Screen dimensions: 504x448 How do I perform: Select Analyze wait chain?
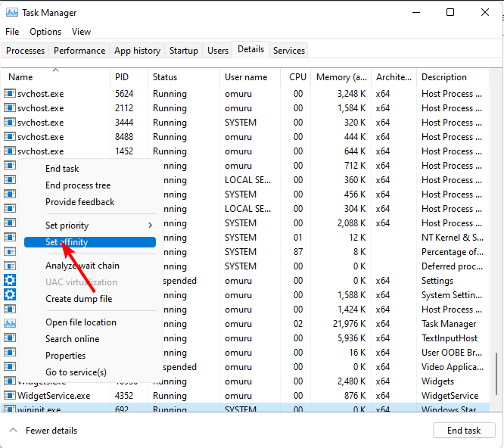coord(82,266)
